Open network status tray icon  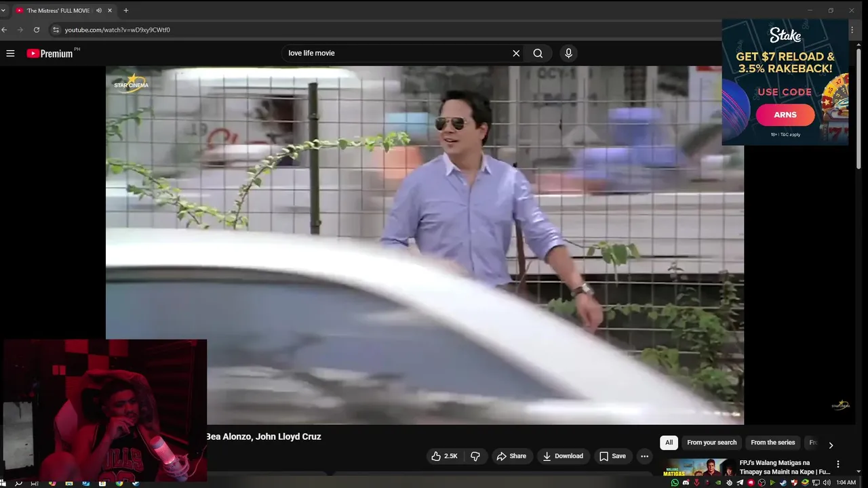click(x=816, y=483)
